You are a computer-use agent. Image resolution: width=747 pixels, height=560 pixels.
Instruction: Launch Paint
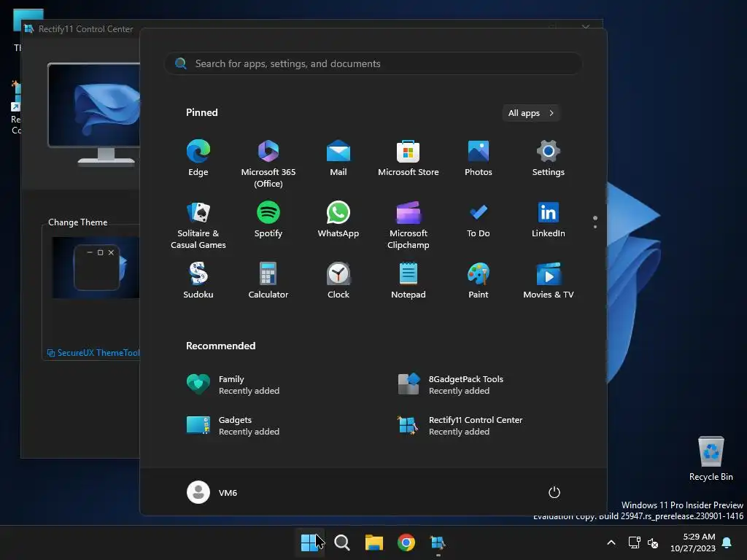(479, 281)
